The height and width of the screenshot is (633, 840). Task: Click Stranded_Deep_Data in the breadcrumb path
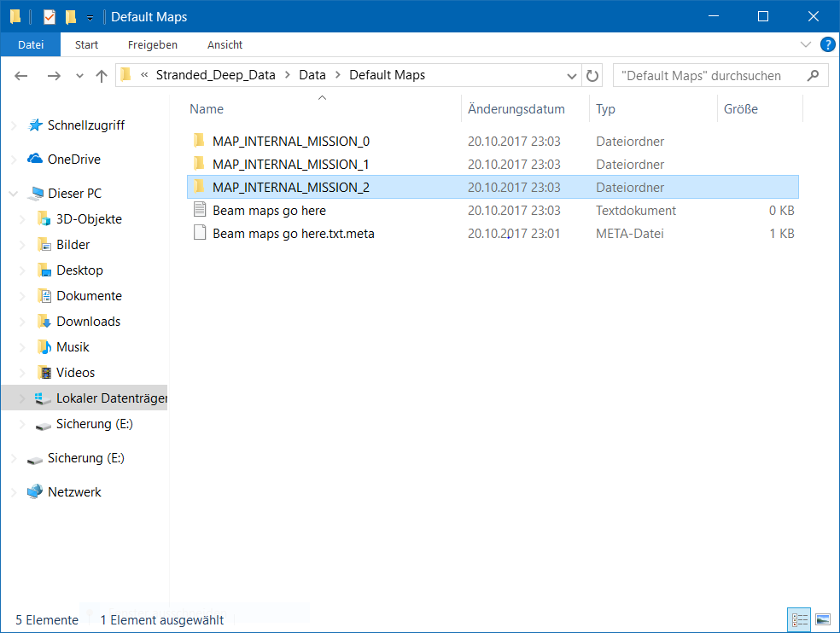pos(215,75)
